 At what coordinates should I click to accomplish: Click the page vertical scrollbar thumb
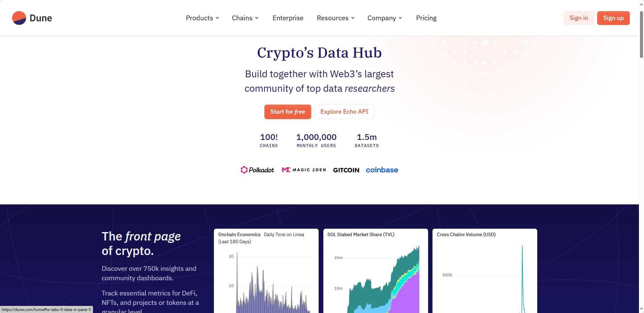pos(641,34)
